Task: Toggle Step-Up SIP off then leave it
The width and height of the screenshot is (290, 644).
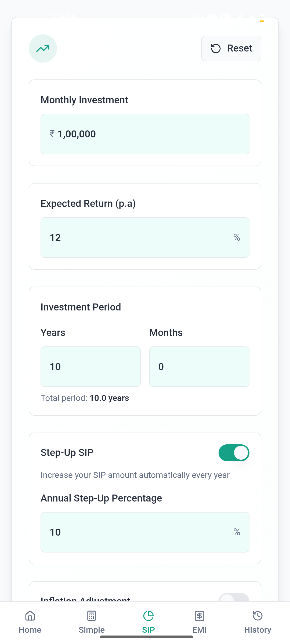Action: click(x=234, y=452)
